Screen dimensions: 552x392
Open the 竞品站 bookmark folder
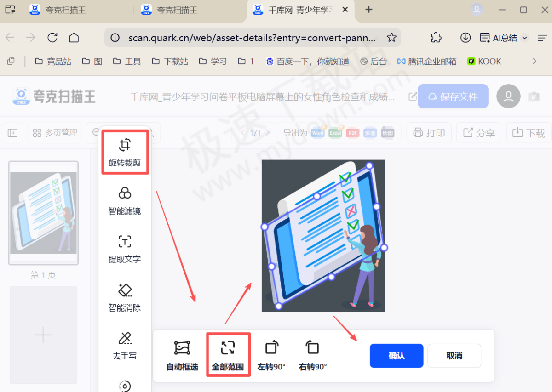click(53, 62)
